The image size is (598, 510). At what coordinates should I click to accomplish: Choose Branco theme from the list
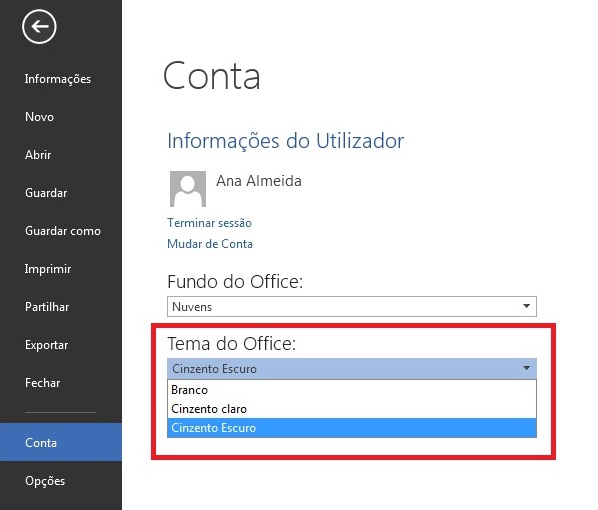click(352, 390)
